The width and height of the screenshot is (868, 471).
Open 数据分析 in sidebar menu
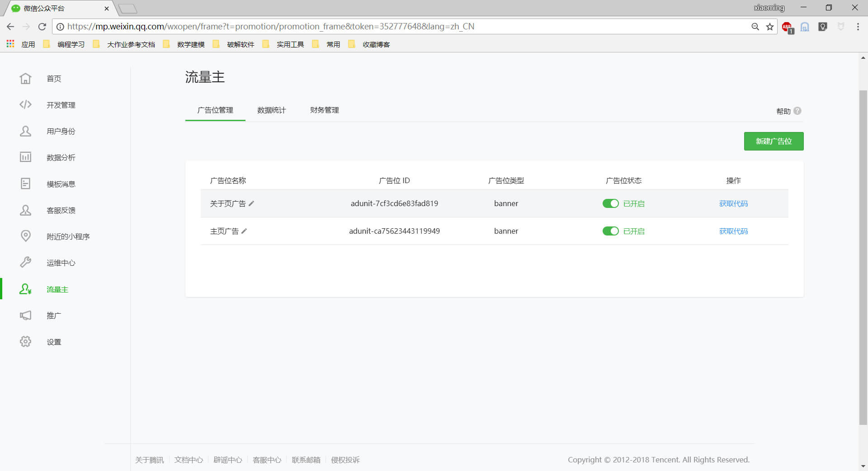(x=61, y=157)
